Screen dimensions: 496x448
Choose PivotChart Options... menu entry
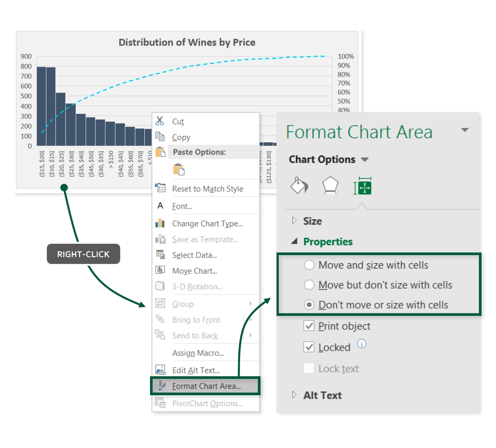[205, 404]
